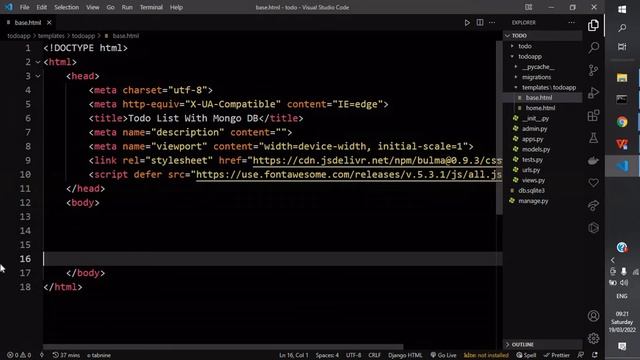
Task: Open the Source Control view
Action: (593, 70)
